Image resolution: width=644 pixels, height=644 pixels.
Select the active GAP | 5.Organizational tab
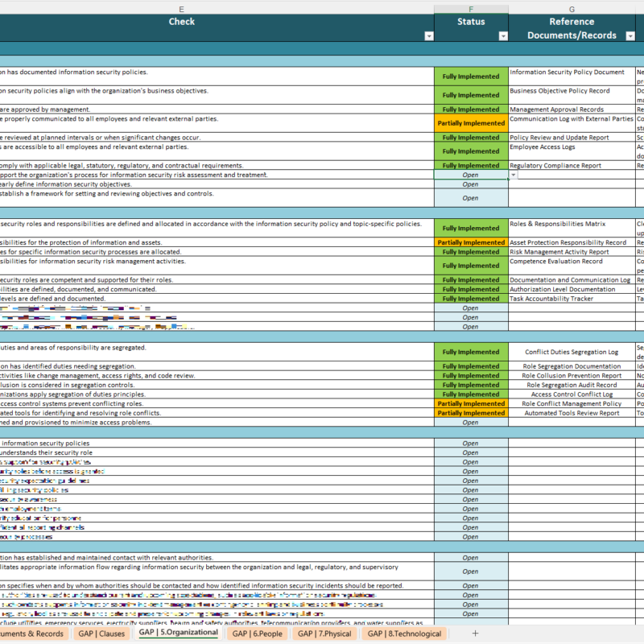click(x=177, y=634)
